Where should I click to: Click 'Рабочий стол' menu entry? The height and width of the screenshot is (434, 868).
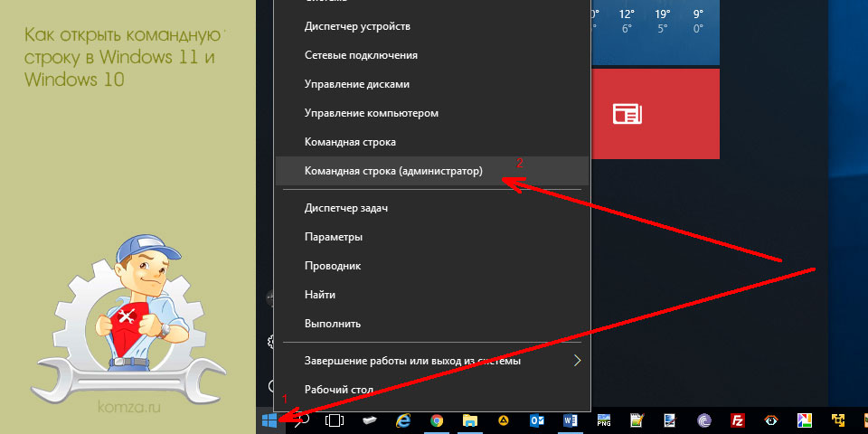(x=432, y=390)
